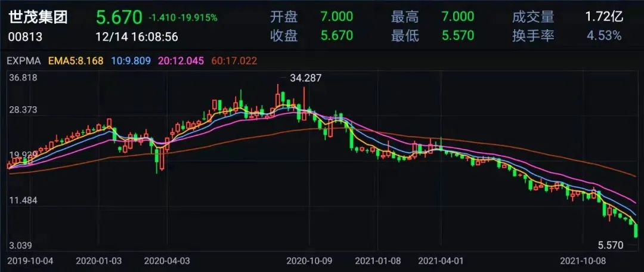The image size is (644, 272).
Task: Click the EXPMA indicator label
Action: click(x=24, y=61)
